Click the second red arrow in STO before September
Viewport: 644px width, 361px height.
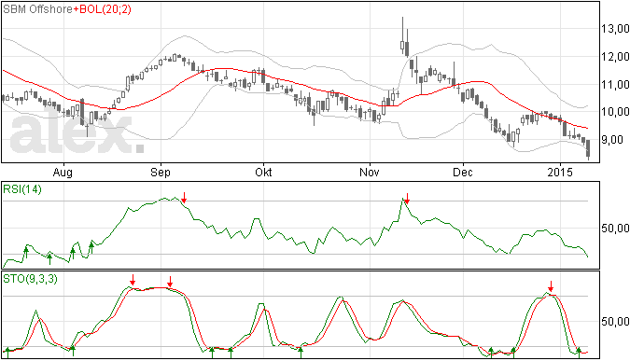[170, 282]
